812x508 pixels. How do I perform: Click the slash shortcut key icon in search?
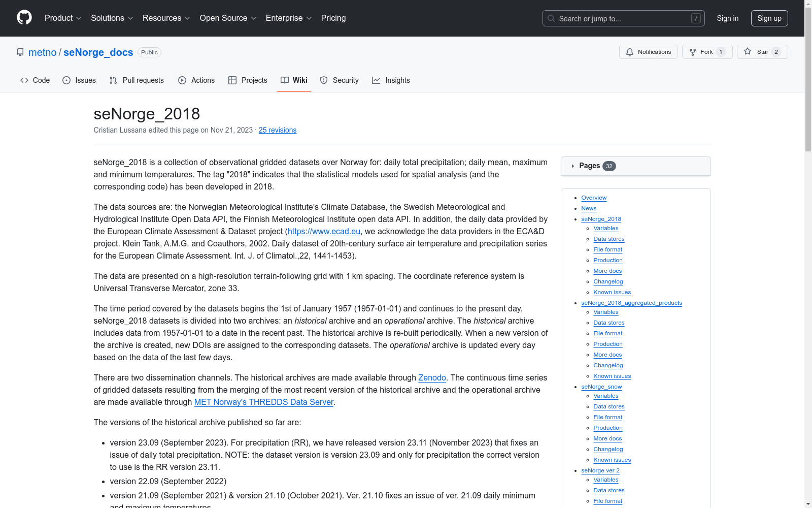(696, 18)
